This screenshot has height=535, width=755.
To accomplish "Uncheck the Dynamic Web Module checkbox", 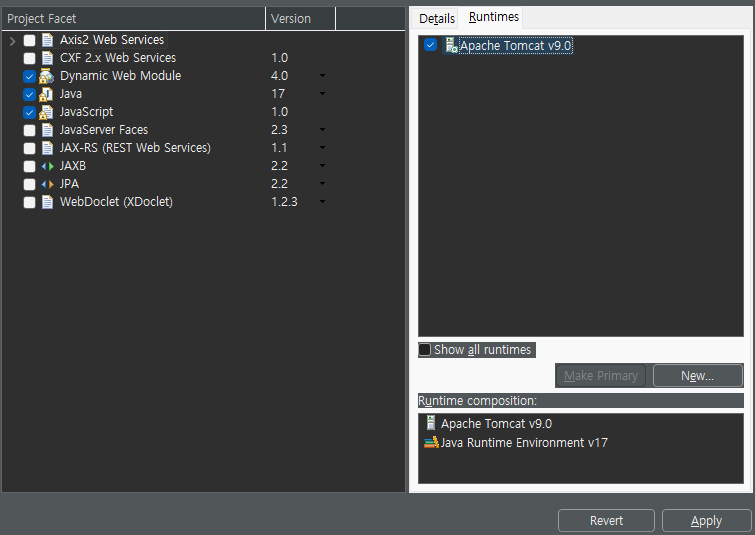I will [29, 77].
